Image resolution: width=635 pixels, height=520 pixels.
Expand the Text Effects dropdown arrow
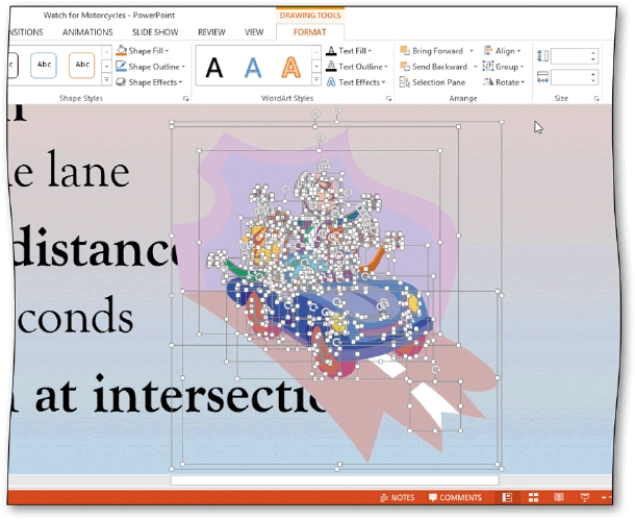(x=383, y=82)
